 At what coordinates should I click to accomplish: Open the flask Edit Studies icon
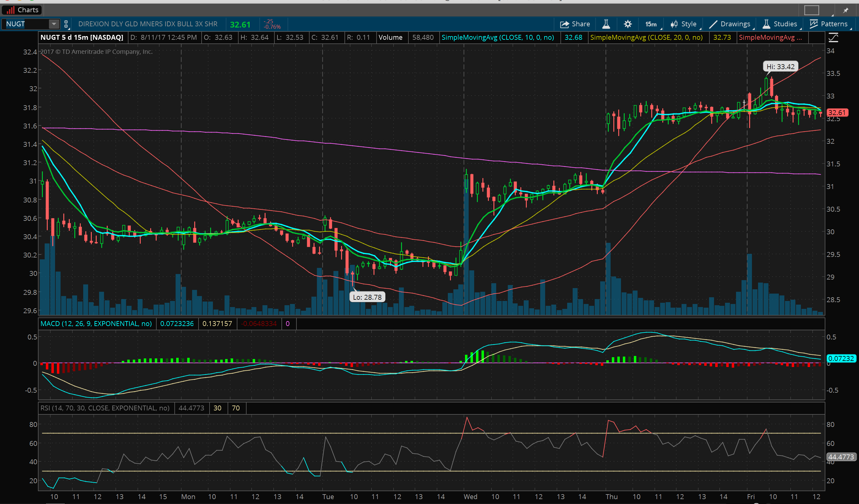[606, 24]
